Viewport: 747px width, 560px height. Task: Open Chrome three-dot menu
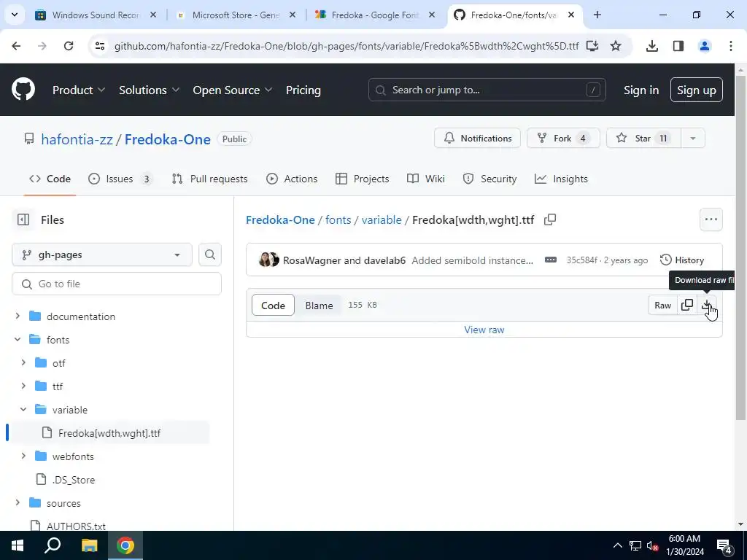tap(730, 46)
